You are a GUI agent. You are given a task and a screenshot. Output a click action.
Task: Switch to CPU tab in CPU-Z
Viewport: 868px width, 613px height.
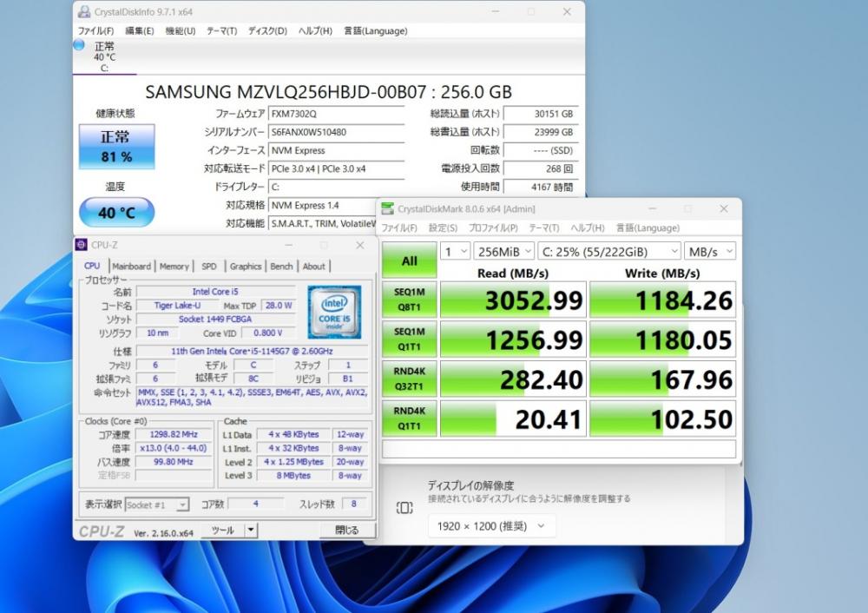click(x=92, y=266)
